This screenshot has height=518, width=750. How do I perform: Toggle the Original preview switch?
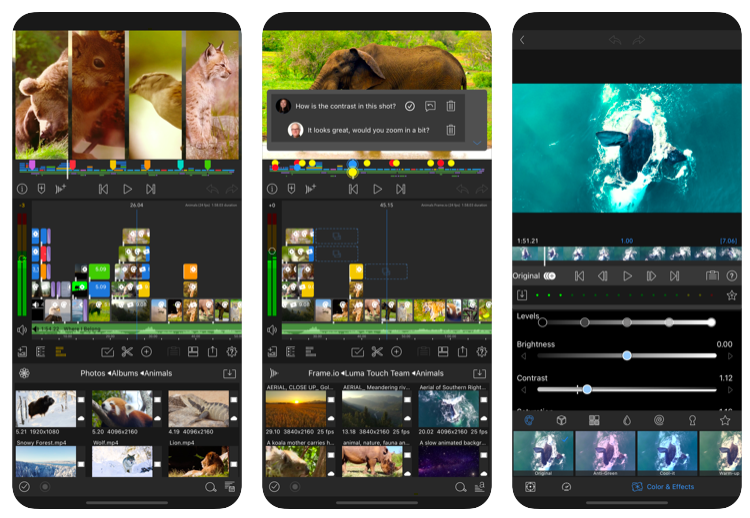550,276
